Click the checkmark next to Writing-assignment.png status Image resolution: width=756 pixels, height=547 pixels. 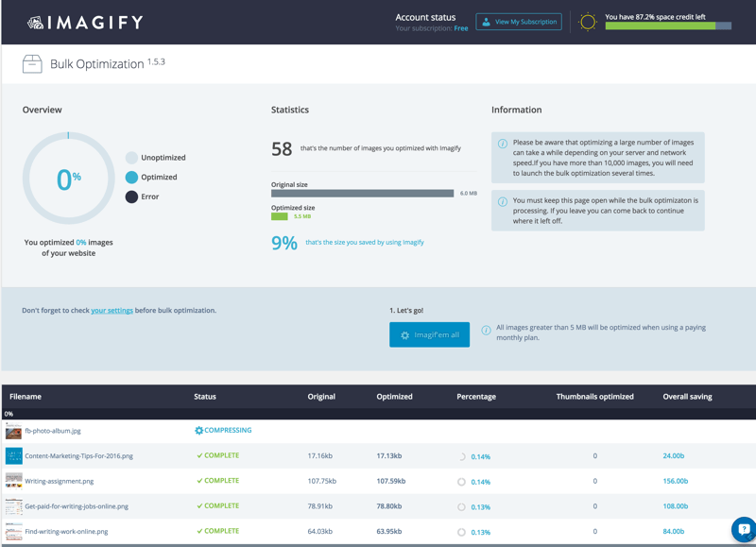coord(199,481)
